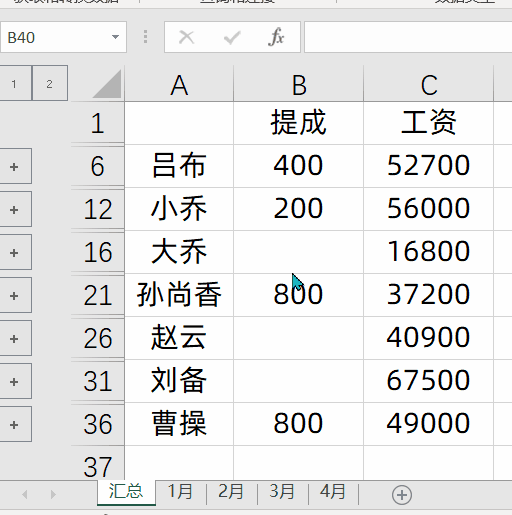The width and height of the screenshot is (512, 515).
Task: Select the cell containing 曹操
Action: [x=179, y=424]
